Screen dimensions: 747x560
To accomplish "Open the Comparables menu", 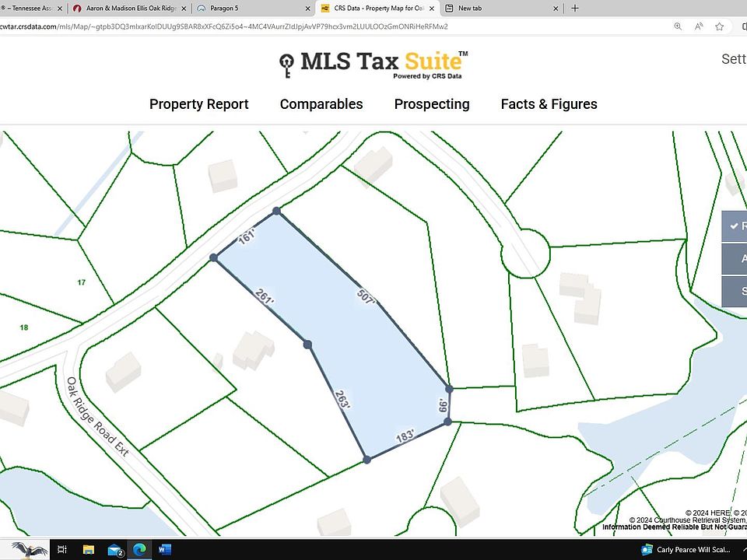I will pyautogui.click(x=321, y=103).
